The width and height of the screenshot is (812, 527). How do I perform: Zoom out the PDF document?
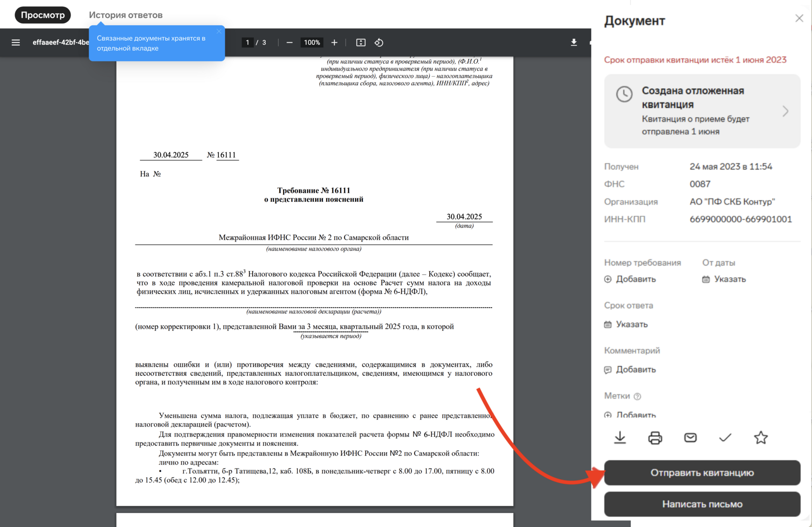point(290,43)
